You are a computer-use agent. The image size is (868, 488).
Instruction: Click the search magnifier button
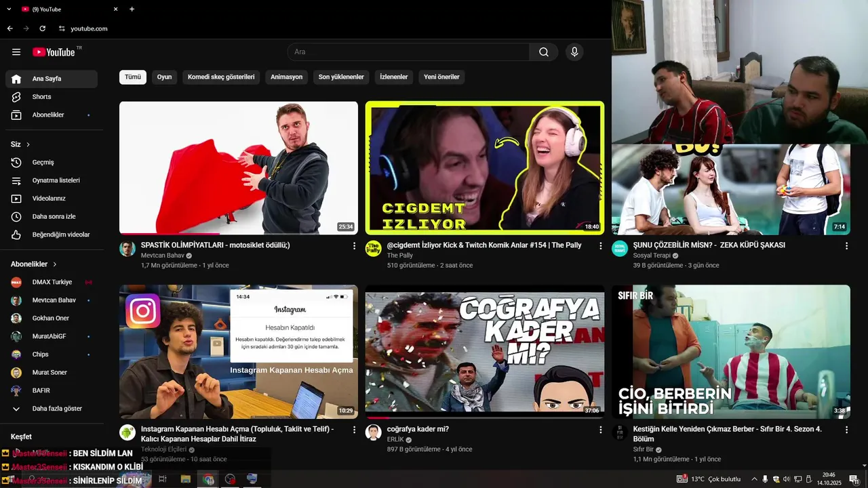point(544,52)
